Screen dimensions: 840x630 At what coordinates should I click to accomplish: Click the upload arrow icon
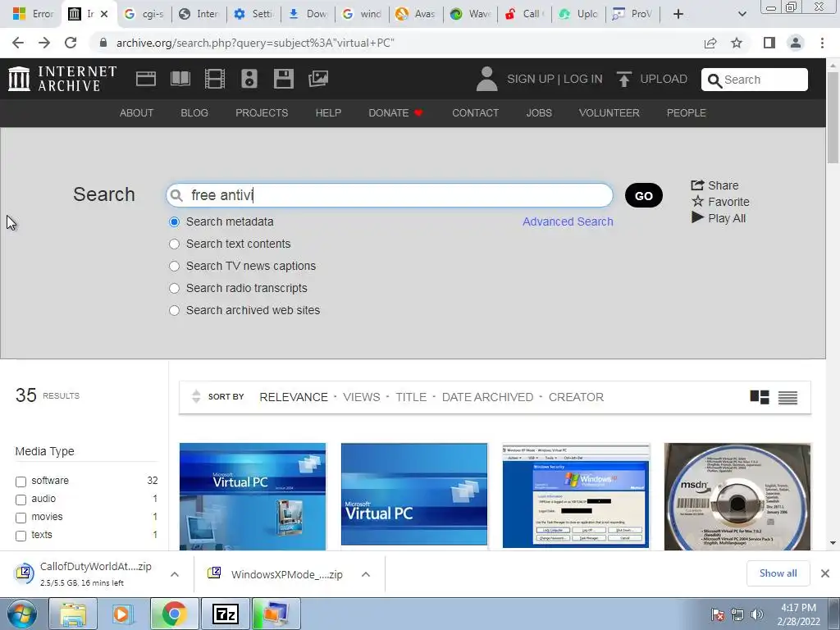[623, 79]
